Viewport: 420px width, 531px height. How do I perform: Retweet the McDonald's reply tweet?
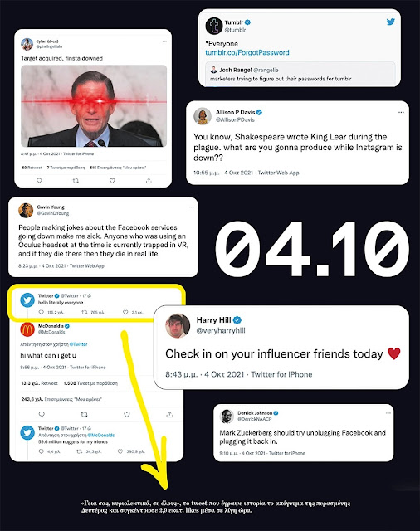[84, 414]
